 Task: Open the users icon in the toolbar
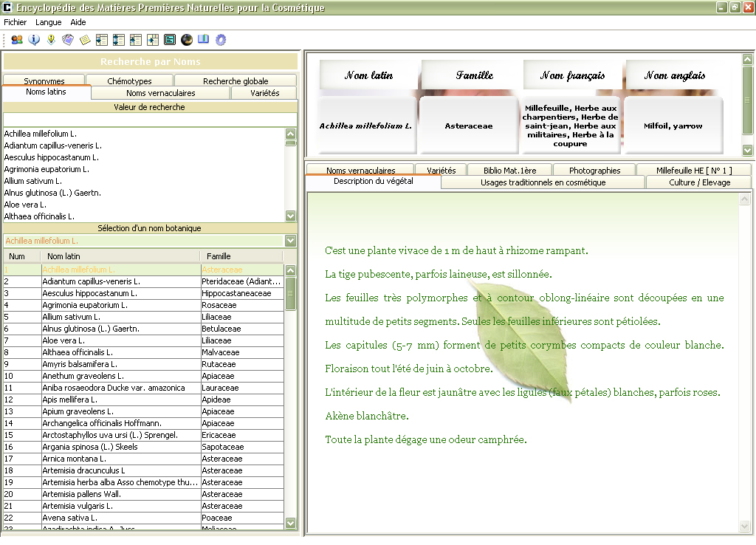[x=17, y=40]
